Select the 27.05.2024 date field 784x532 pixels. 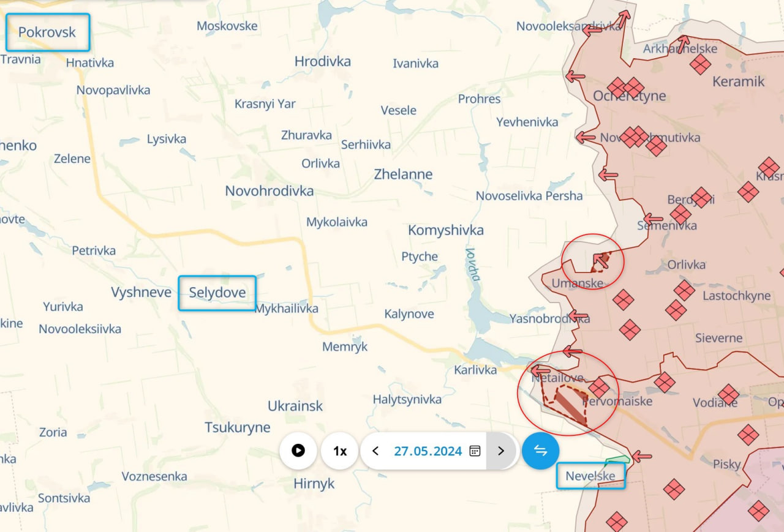tap(428, 451)
